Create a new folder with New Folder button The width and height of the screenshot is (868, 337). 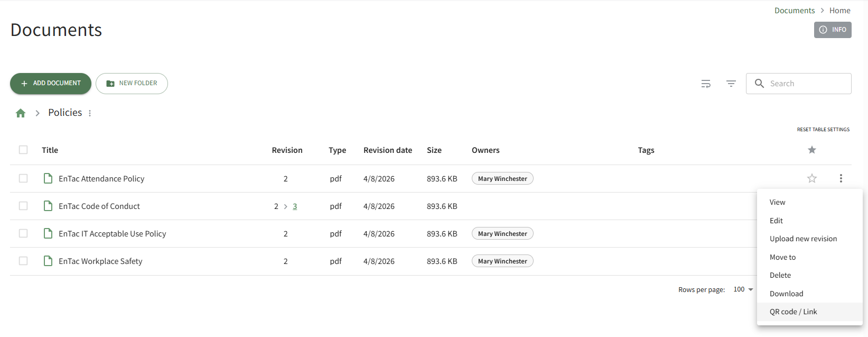[x=132, y=84]
